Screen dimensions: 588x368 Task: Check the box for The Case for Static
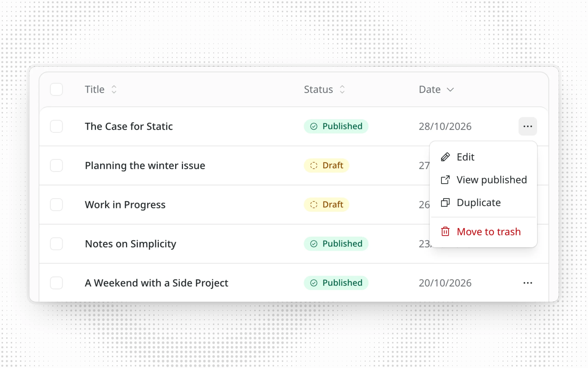tap(56, 126)
